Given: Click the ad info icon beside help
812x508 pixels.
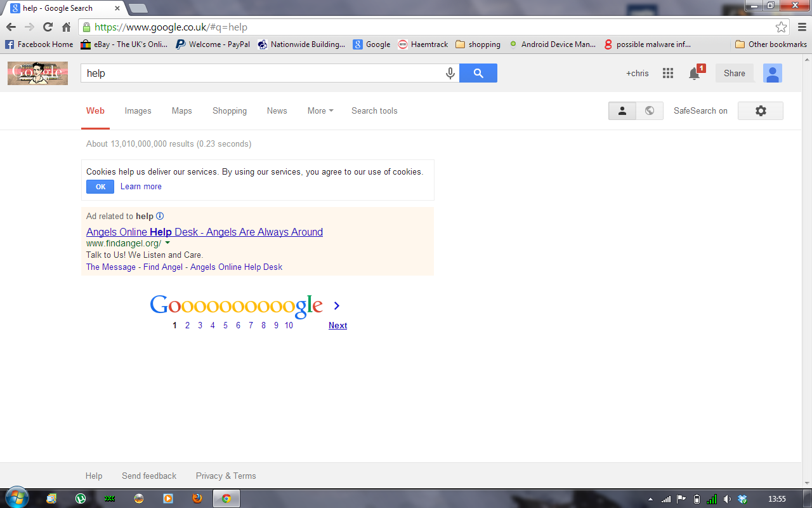Looking at the screenshot, I should (160, 216).
